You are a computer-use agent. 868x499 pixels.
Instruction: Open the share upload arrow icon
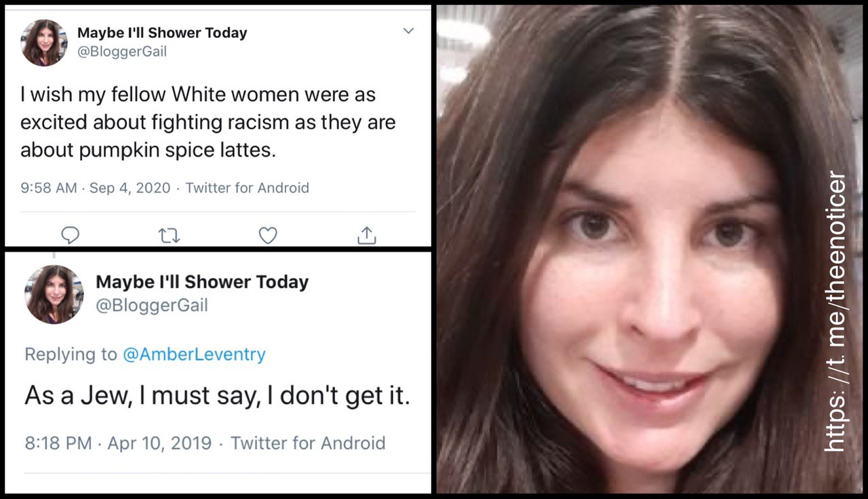366,235
